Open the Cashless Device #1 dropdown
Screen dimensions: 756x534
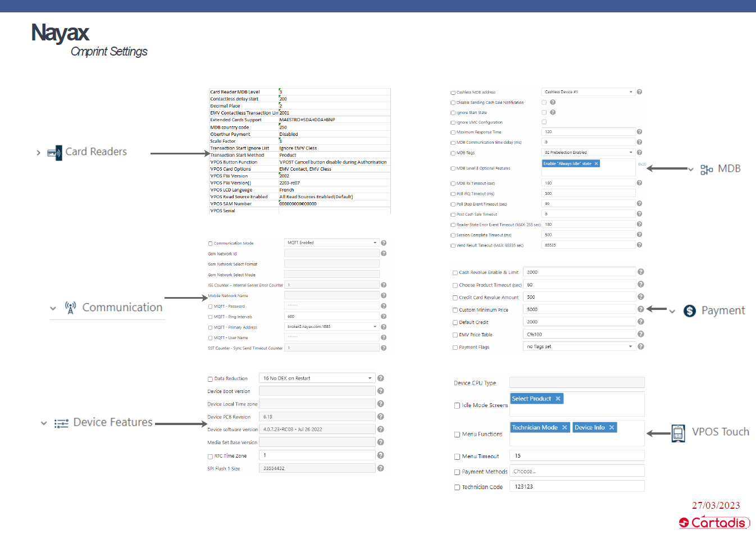(x=588, y=92)
